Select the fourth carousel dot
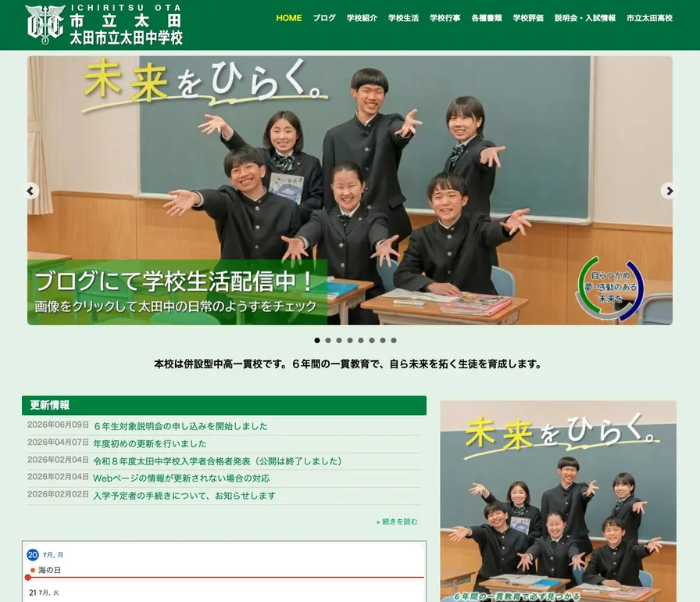This screenshot has height=602, width=700. click(x=350, y=340)
